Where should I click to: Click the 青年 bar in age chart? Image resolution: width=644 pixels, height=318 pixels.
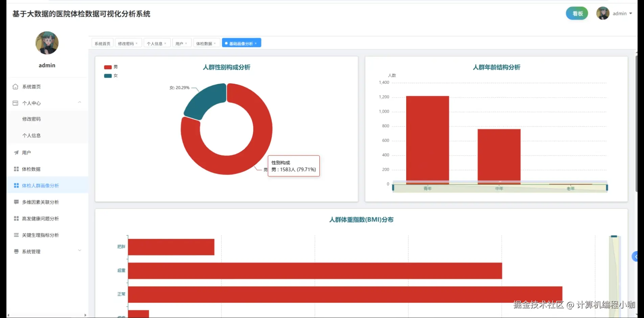click(428, 140)
